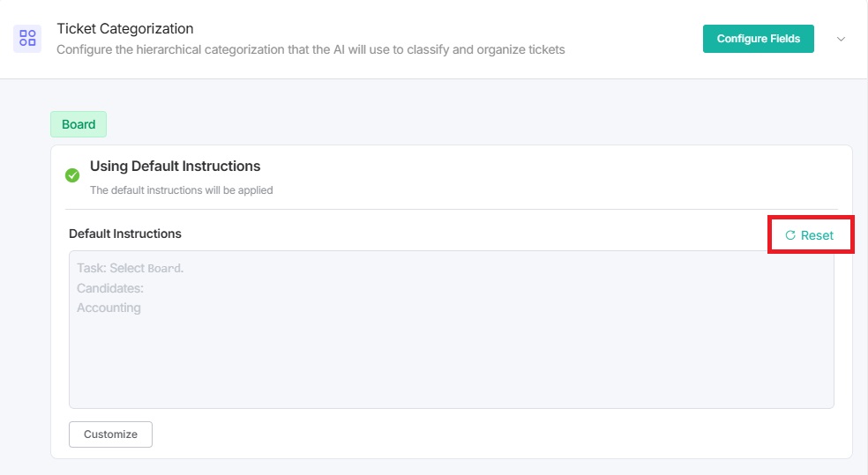Image resolution: width=868 pixels, height=475 pixels.
Task: Click the Ticket Categorization grid icon
Action: [27, 38]
